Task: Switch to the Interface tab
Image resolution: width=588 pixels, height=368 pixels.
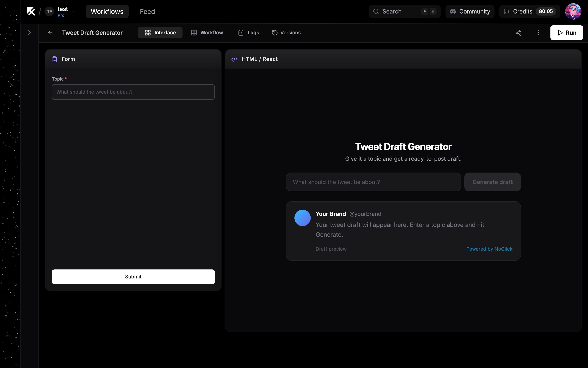Action: [x=160, y=33]
